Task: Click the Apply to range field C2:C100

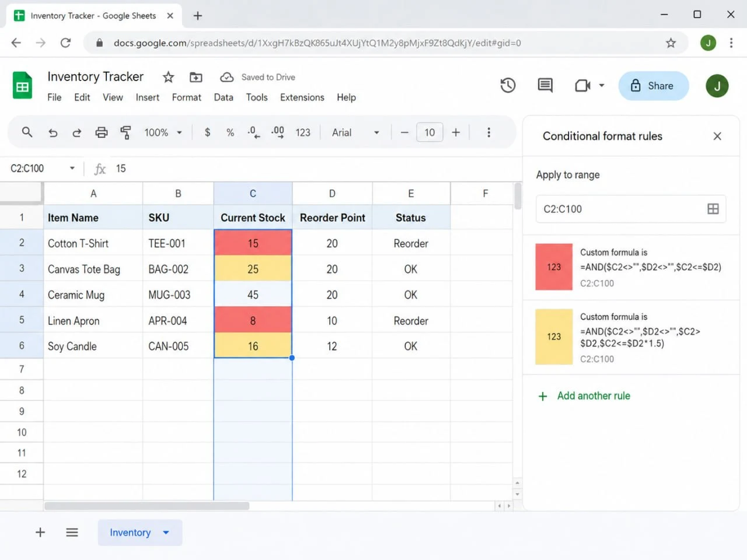Action: coord(631,209)
